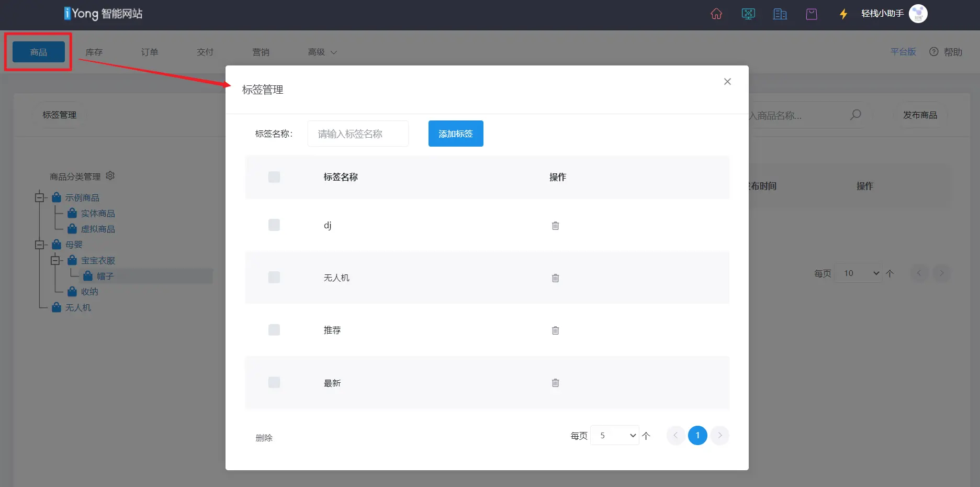Click the 添加标签 button
Image resolution: width=980 pixels, height=487 pixels.
(455, 134)
